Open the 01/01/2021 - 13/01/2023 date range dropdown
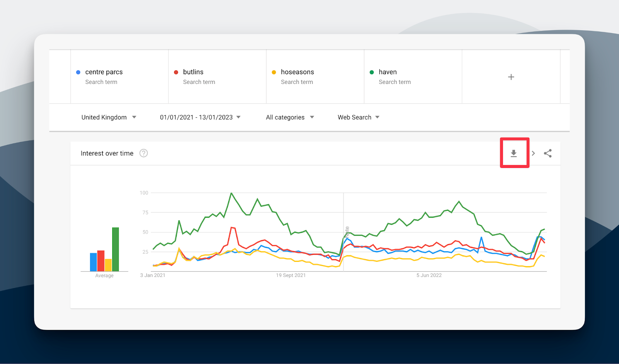The height and width of the screenshot is (364, 619). [x=200, y=117]
